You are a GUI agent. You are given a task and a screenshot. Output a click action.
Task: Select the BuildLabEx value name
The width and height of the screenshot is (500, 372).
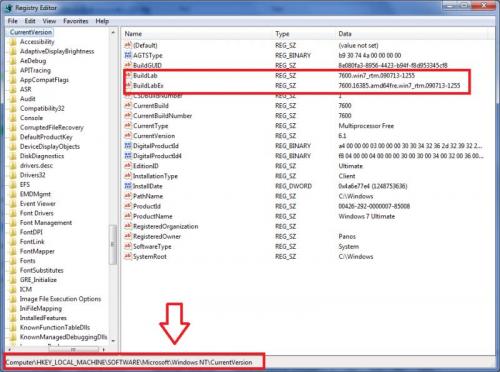[148, 86]
